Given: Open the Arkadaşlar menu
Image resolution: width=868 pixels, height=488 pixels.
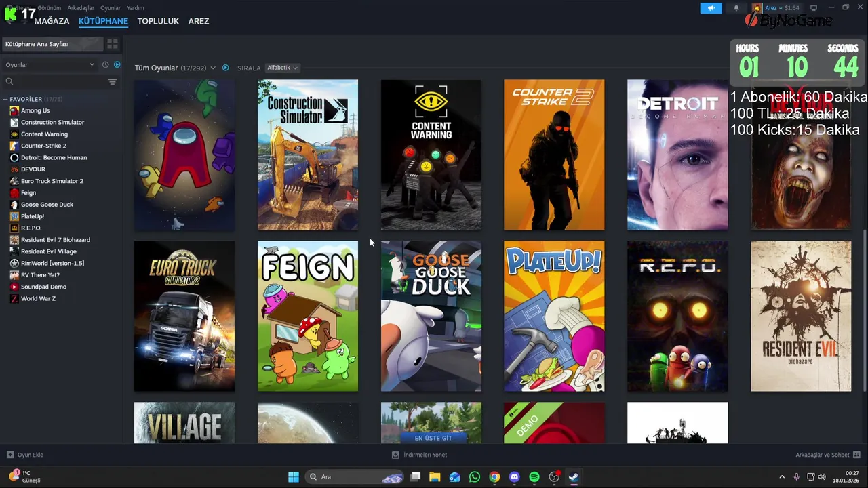Looking at the screenshot, I should tap(81, 8).
